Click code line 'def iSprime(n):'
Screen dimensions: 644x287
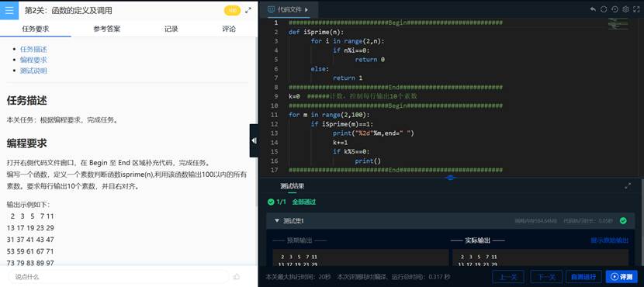click(316, 32)
